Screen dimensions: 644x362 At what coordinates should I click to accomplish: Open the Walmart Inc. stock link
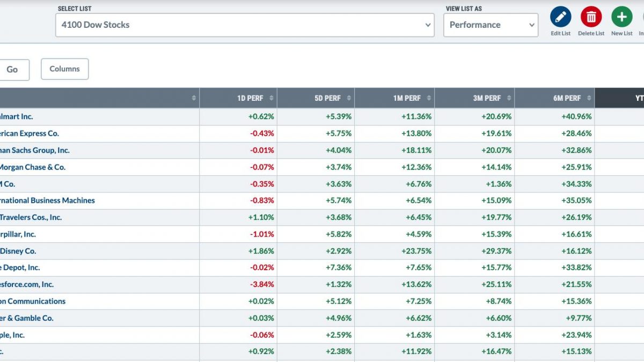pyautogui.click(x=16, y=116)
